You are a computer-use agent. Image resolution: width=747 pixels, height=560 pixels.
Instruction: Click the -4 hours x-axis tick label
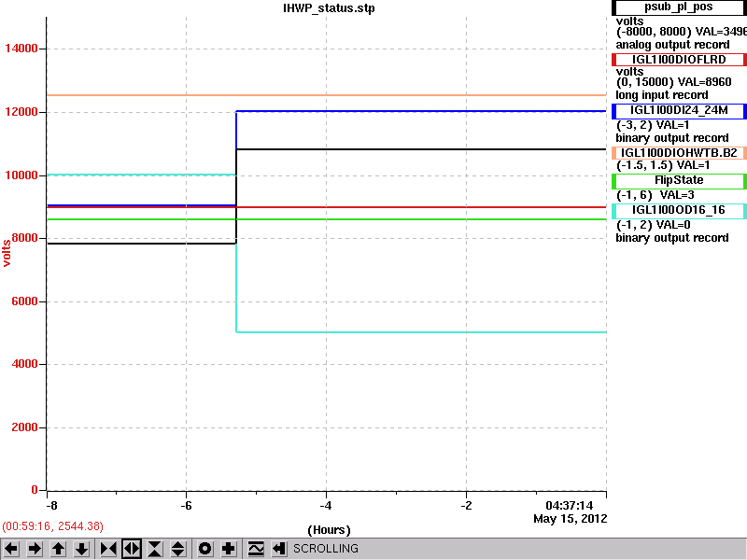[326, 506]
